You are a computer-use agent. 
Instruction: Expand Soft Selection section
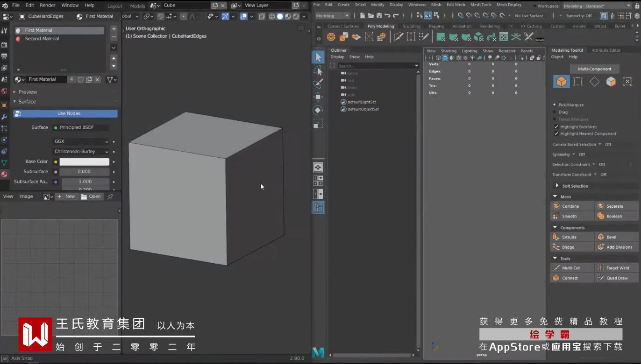(557, 186)
